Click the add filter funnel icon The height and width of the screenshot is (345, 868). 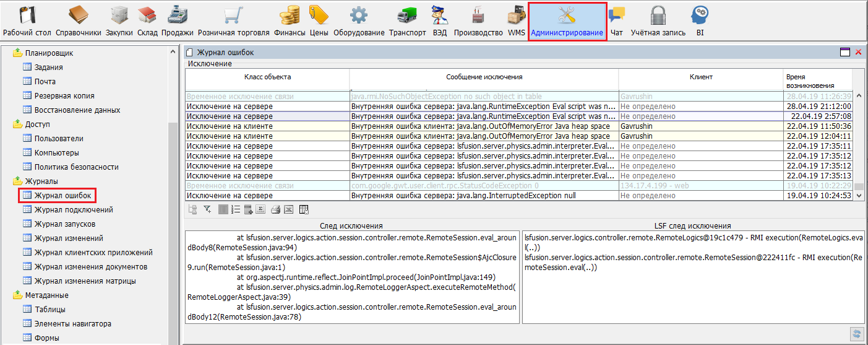tap(208, 210)
